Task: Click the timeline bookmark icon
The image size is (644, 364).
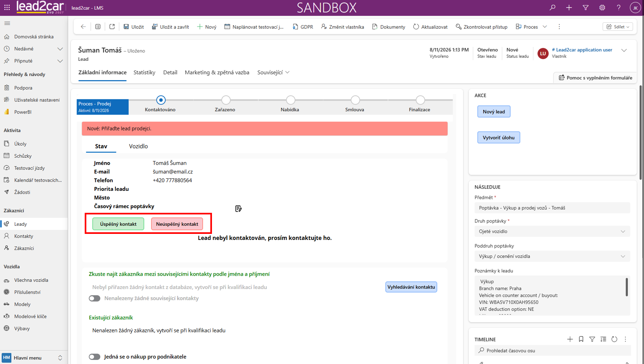Action: coord(581,339)
